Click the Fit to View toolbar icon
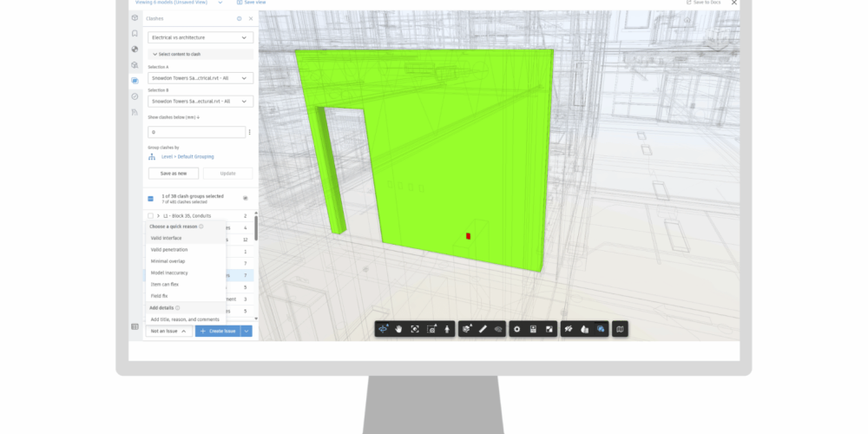The image size is (868, 434). pyautogui.click(x=415, y=329)
